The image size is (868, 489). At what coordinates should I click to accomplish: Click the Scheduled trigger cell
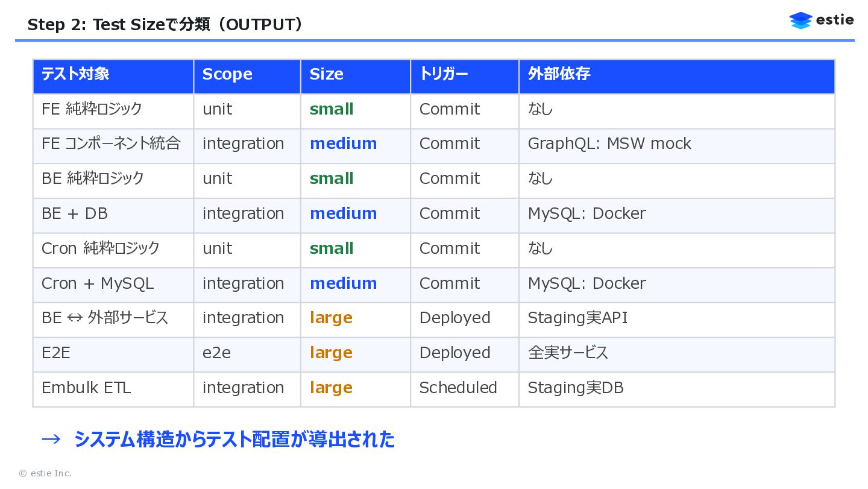458,388
